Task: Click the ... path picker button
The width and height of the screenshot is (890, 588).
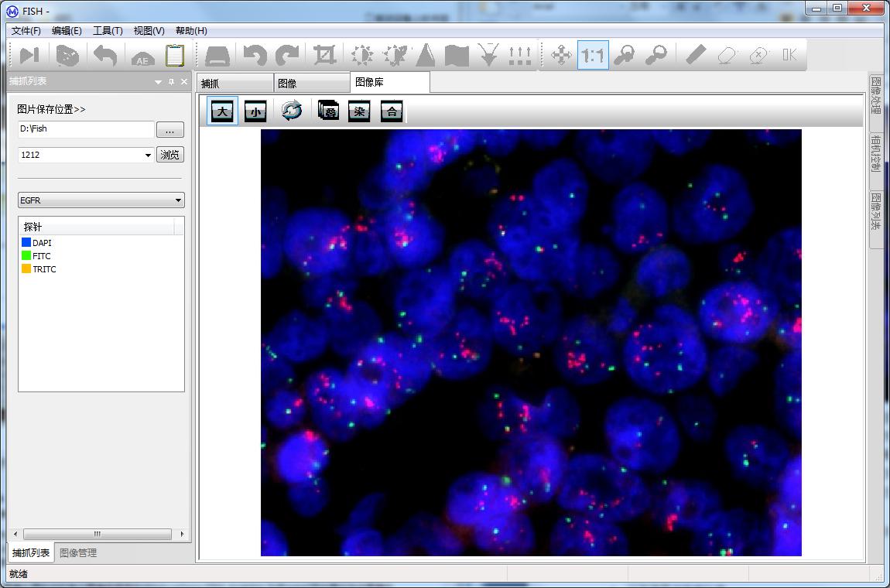Action: coord(170,130)
